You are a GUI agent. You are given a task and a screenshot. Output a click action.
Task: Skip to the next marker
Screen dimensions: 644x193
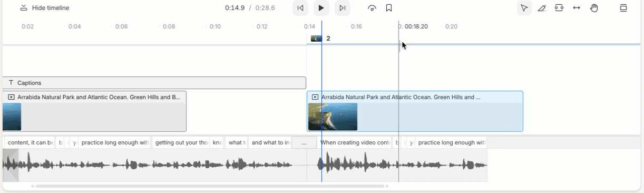[x=343, y=8]
